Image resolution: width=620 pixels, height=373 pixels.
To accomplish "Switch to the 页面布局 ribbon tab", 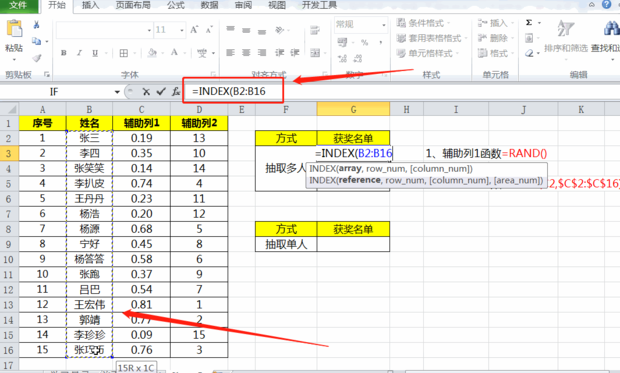I will 133,5.
